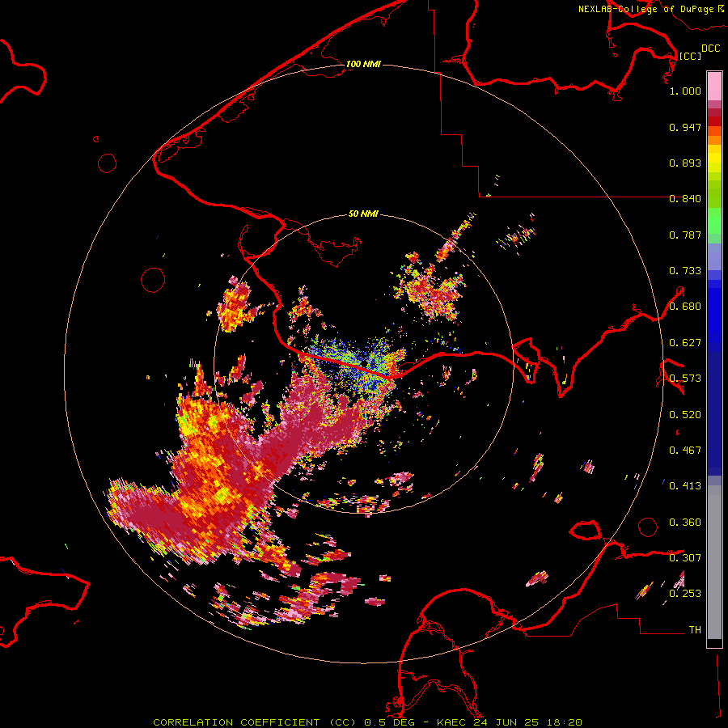Click the DCC legend label
The width and height of the screenshot is (728, 728).
[x=711, y=49]
